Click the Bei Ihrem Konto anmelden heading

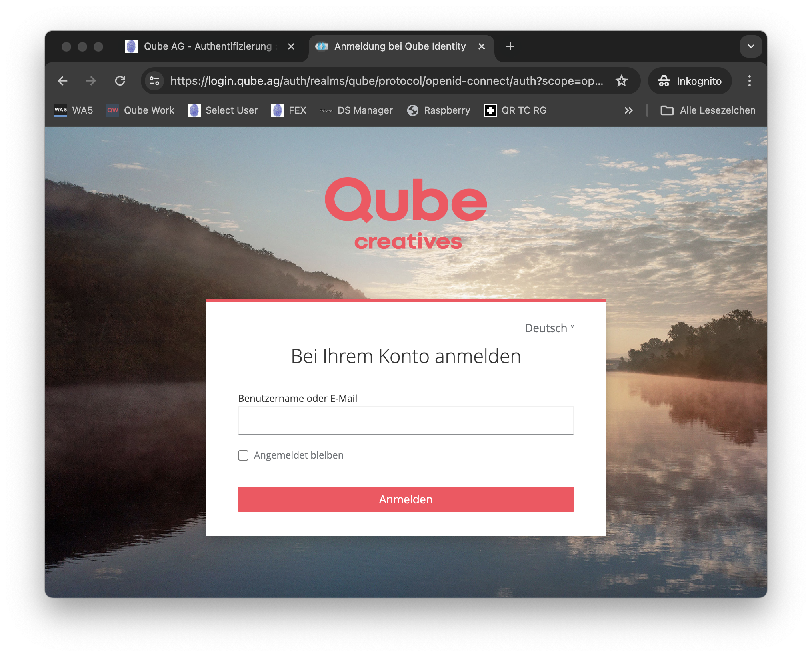406,356
